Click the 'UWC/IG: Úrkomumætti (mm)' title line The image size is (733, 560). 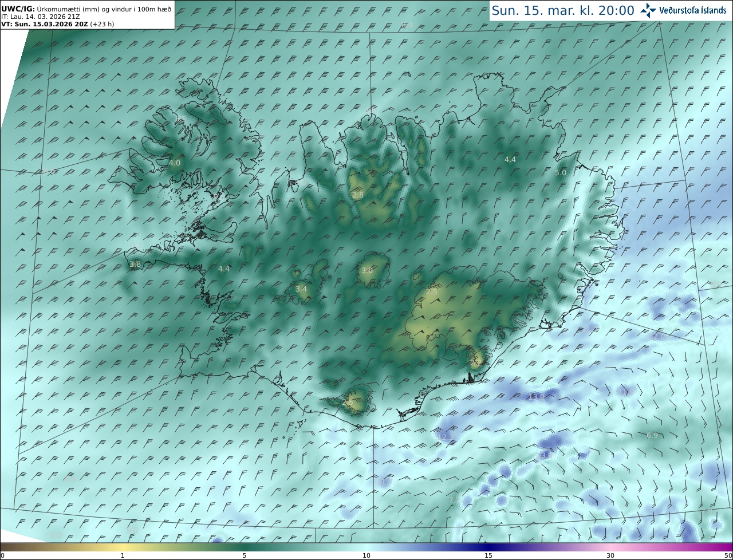(x=86, y=9)
